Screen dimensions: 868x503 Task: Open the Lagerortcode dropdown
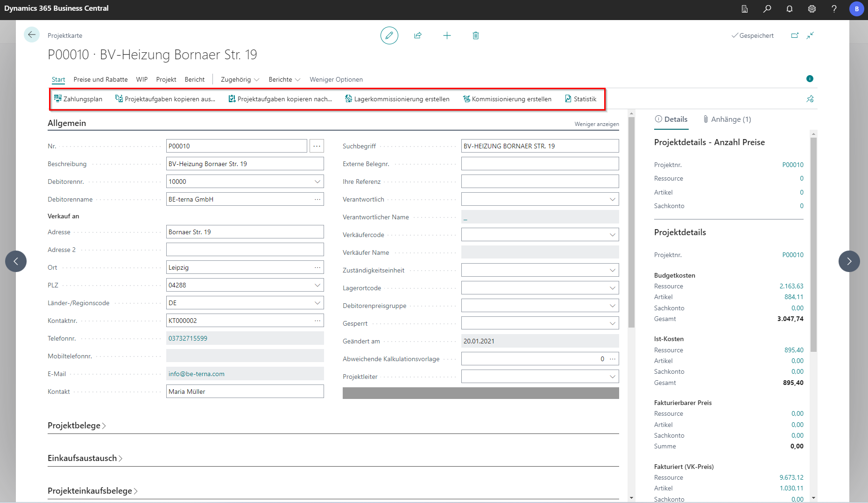612,288
